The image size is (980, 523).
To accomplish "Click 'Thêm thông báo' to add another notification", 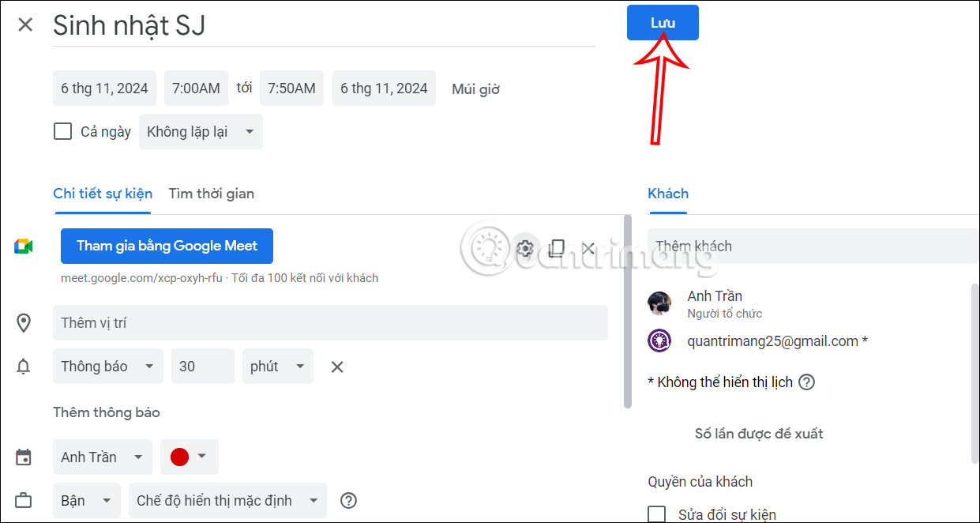I will [106, 412].
